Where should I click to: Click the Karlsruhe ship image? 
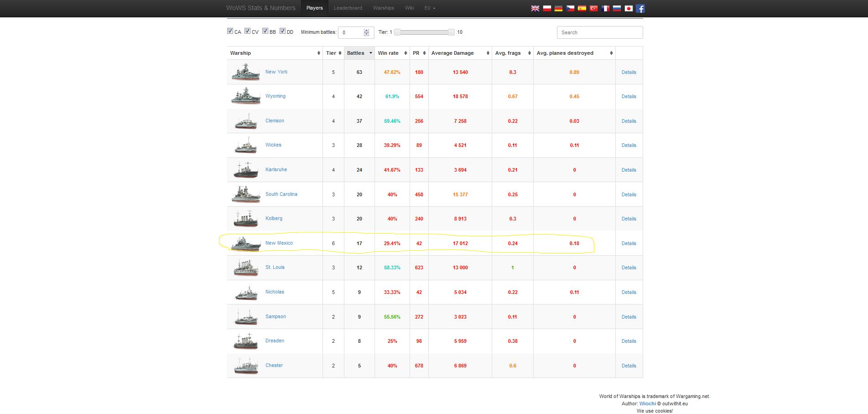click(x=246, y=170)
